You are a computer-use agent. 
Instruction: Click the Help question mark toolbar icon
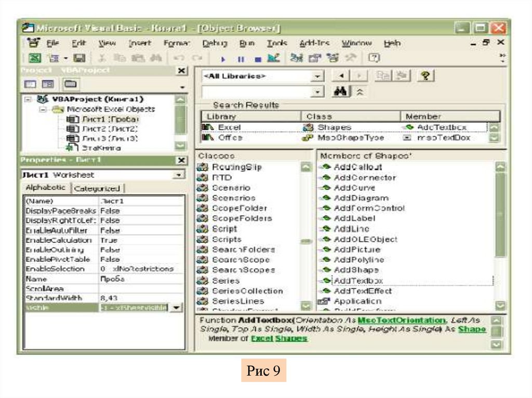click(374, 58)
